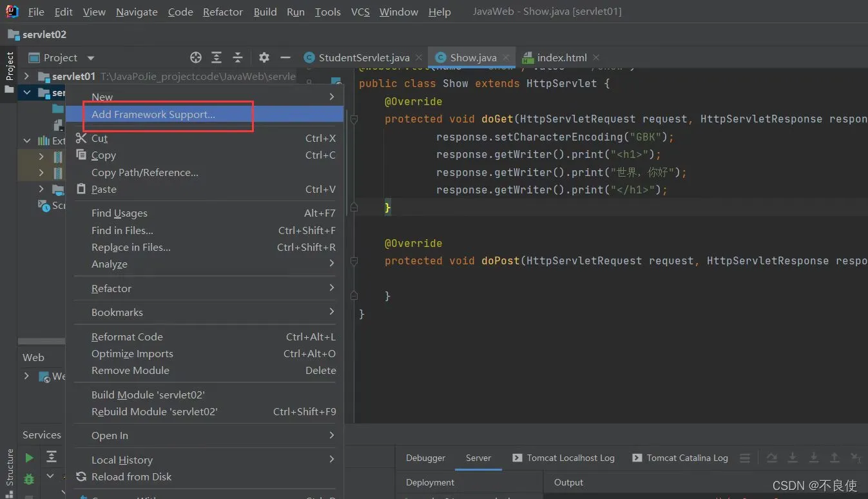Screen dimensions: 868x499
Task: Click the Cut scissors icon in context menu
Action: [x=81, y=138]
